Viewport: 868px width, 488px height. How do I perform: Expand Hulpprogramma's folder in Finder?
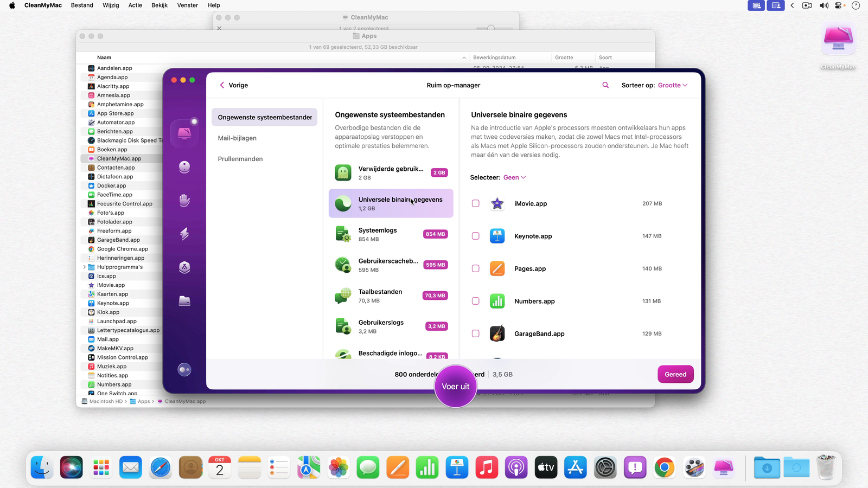[84, 267]
